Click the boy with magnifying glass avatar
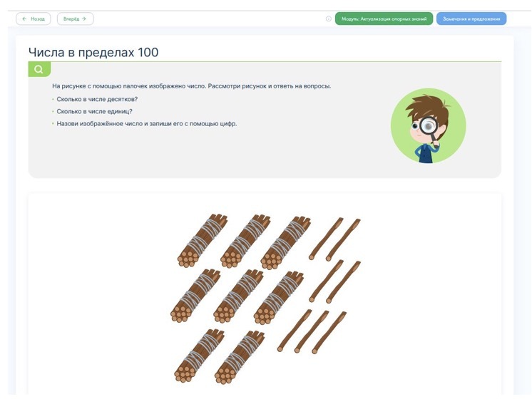The height and width of the screenshot is (399, 532). (x=428, y=126)
